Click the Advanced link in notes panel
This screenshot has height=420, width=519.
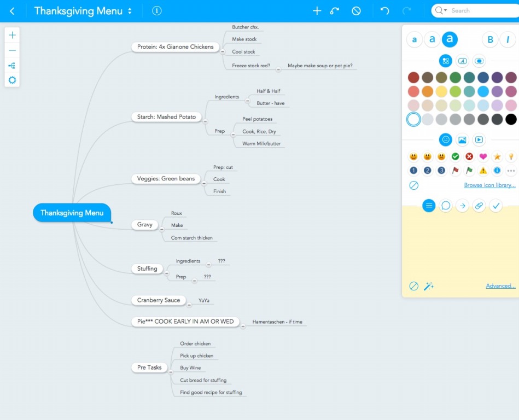[500, 286]
